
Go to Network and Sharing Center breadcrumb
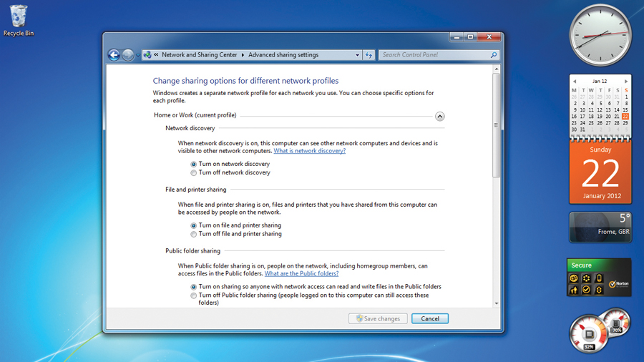coord(199,54)
